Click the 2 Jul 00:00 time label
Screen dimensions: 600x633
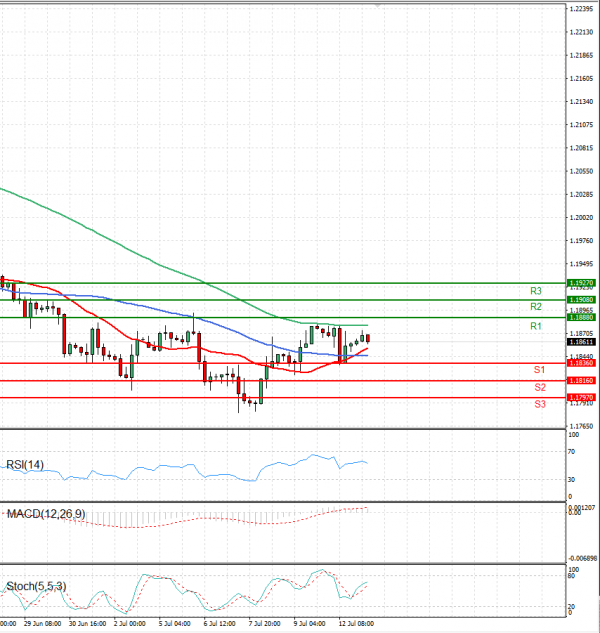click(129, 623)
